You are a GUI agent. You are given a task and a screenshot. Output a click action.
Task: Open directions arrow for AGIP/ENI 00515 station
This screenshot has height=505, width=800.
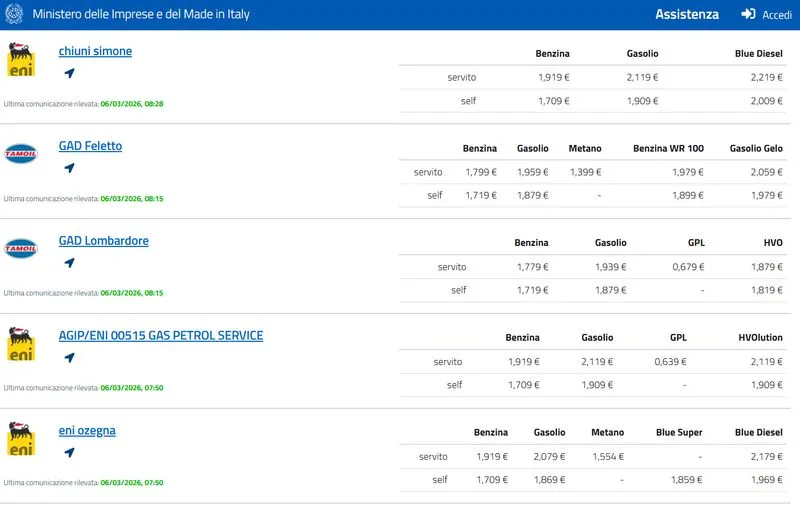click(x=69, y=358)
